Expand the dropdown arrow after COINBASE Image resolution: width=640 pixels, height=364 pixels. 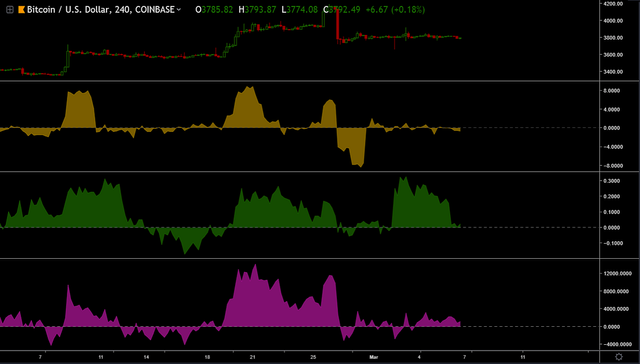[x=179, y=9]
